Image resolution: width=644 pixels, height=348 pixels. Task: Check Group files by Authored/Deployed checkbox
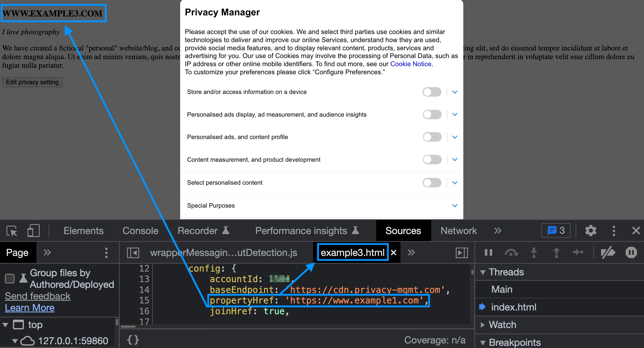point(10,278)
